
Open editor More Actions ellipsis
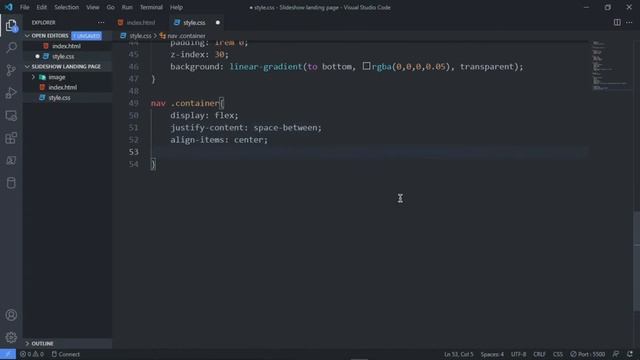point(629,22)
